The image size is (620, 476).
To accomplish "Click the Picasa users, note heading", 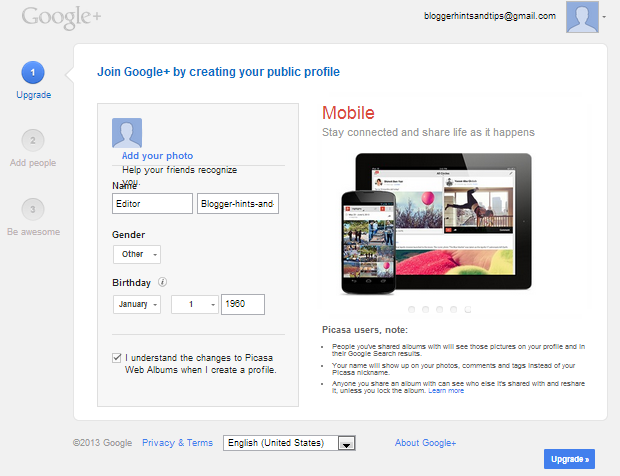I will [x=365, y=330].
